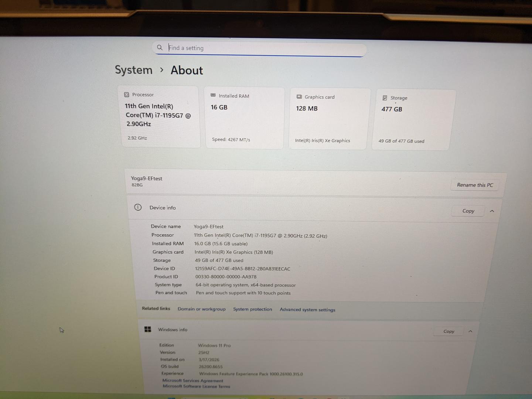Click the Rename this PC button
Viewport: 532px width, 399px height.
pyautogui.click(x=475, y=185)
